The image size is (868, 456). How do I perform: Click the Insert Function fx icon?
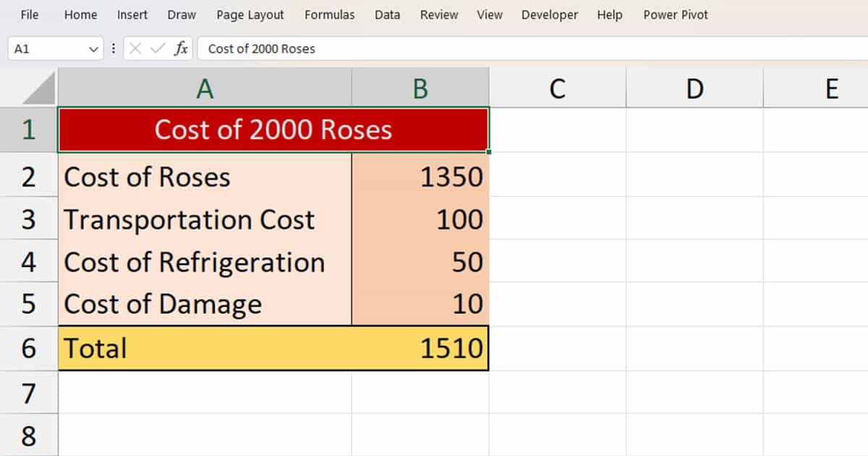(182, 48)
